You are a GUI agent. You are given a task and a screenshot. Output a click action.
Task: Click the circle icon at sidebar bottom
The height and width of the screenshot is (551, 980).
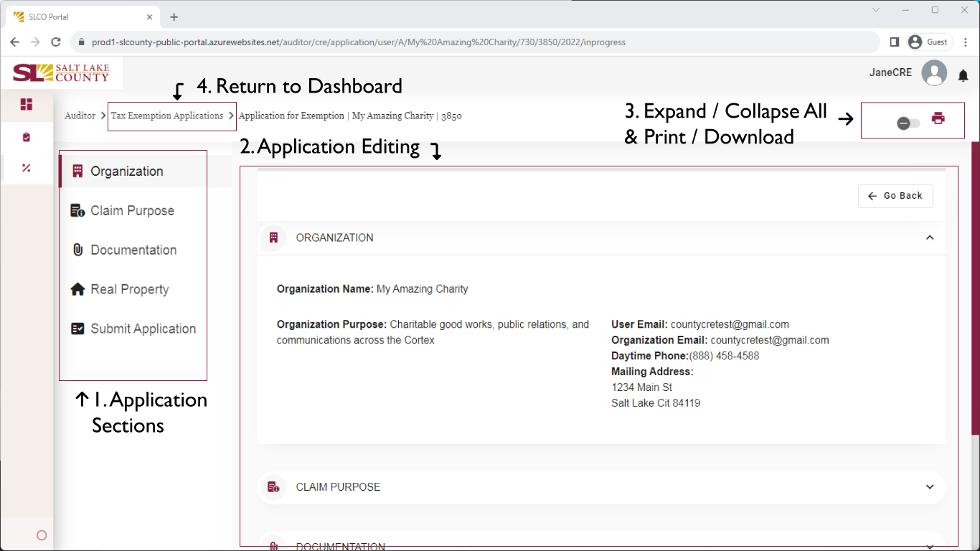pyautogui.click(x=41, y=535)
